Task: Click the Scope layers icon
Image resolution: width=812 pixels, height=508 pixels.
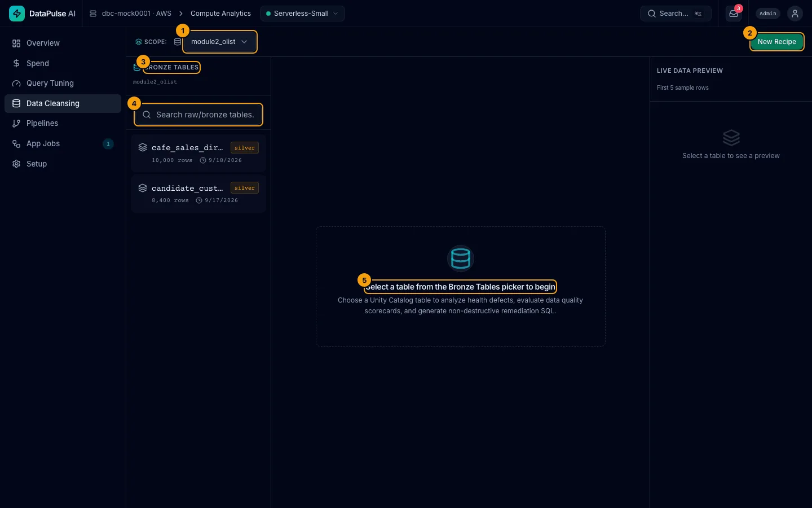Action: 139,42
